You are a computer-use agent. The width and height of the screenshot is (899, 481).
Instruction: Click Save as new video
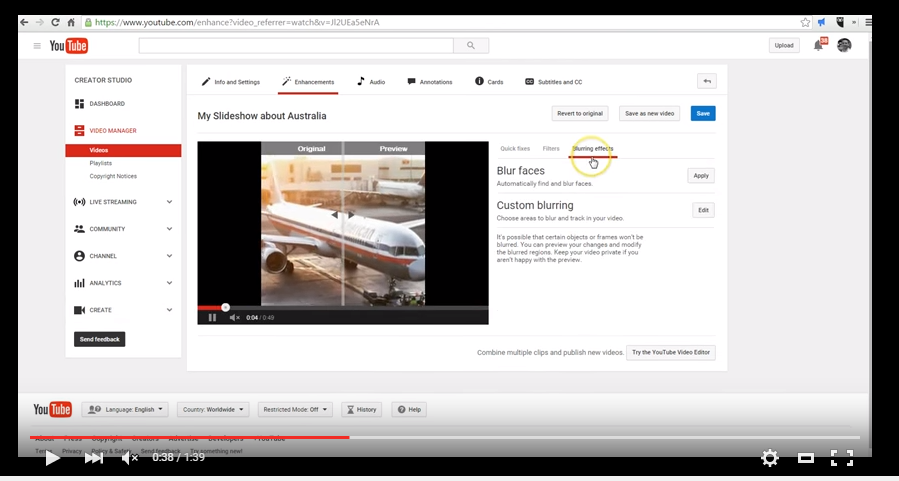pyautogui.click(x=649, y=114)
